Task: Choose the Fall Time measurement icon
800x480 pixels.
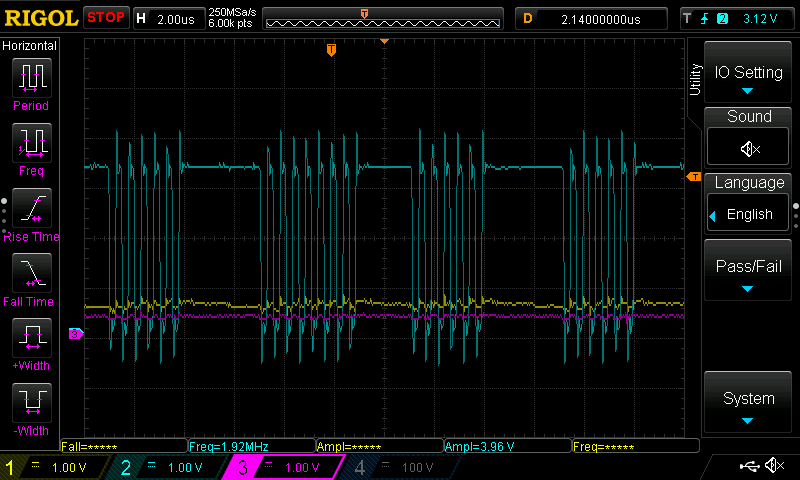Action: click(31, 273)
